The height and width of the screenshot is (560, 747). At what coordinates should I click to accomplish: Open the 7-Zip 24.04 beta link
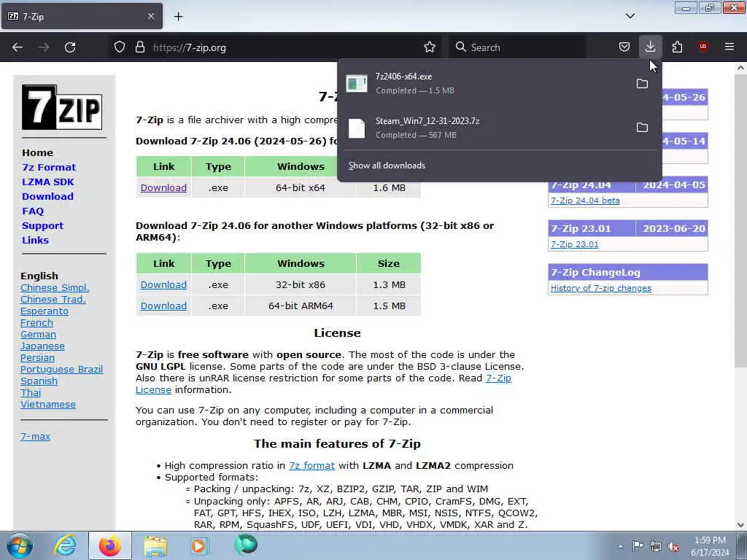click(x=585, y=201)
